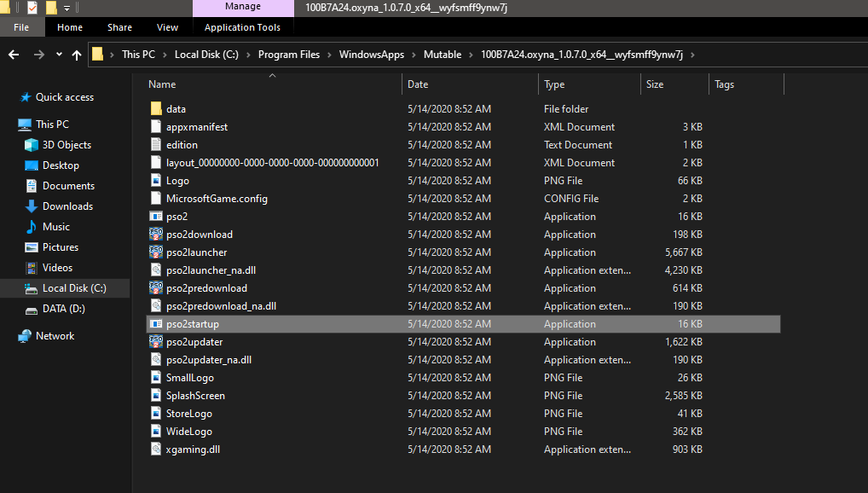868x493 pixels.
Task: Select the pso2predownload_na.dll file icon
Action: coord(156,305)
